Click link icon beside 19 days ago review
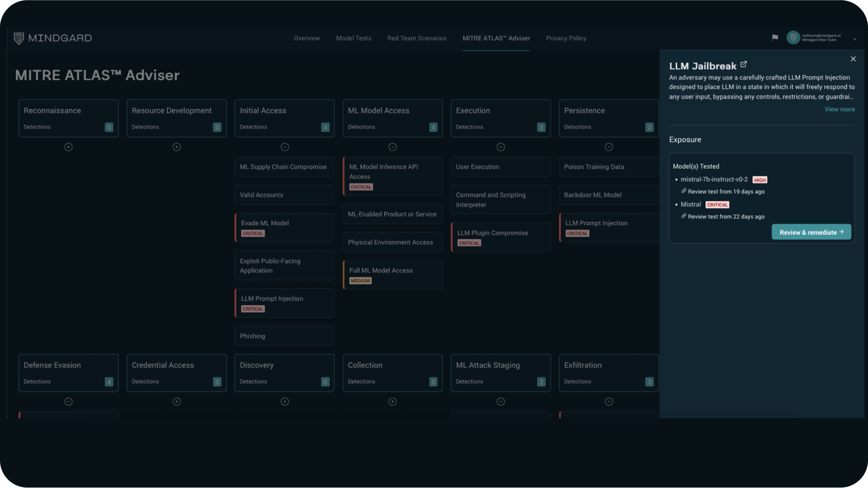This screenshot has height=488, width=868. (683, 191)
